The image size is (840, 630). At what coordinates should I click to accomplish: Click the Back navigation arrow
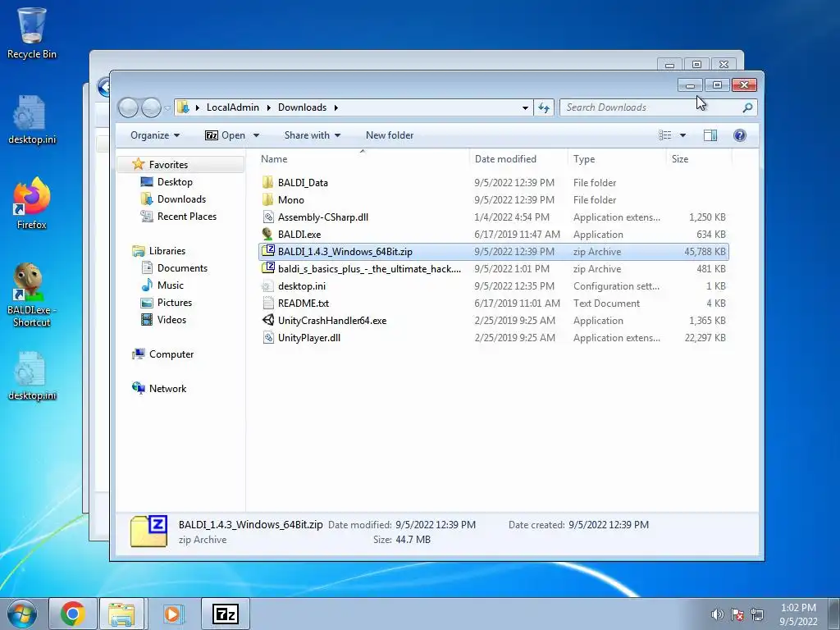click(129, 107)
